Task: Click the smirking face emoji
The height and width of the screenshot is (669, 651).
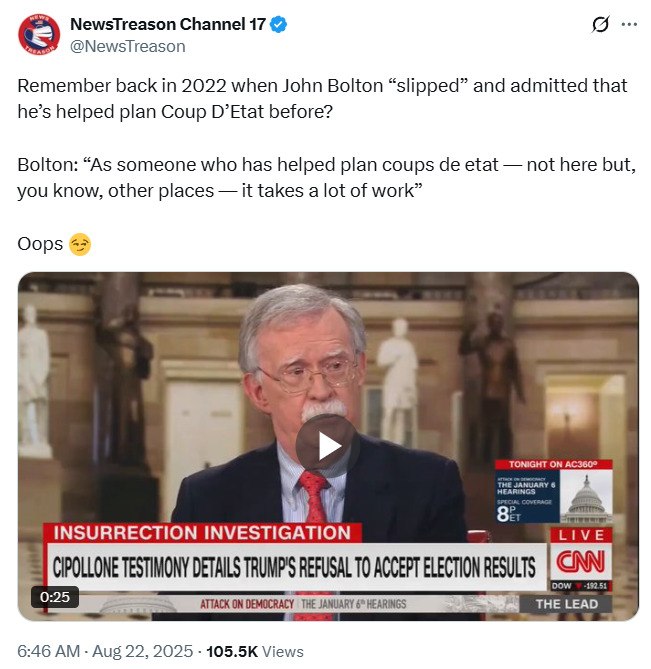Action: [80, 244]
